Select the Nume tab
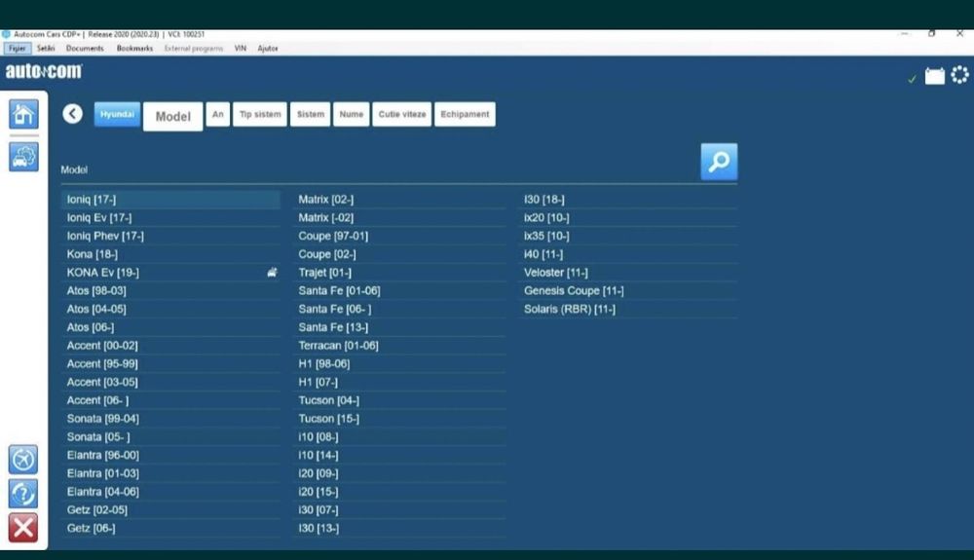Screen dimensions: 974x560 coord(351,114)
